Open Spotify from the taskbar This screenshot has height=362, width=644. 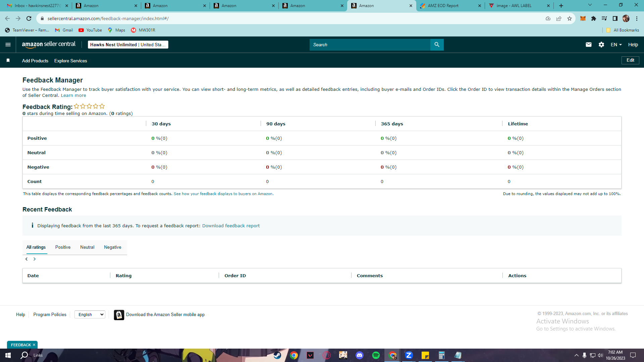tap(376, 355)
